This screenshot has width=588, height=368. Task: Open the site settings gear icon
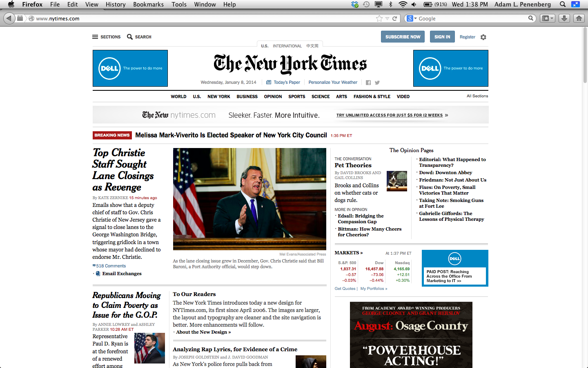(483, 37)
